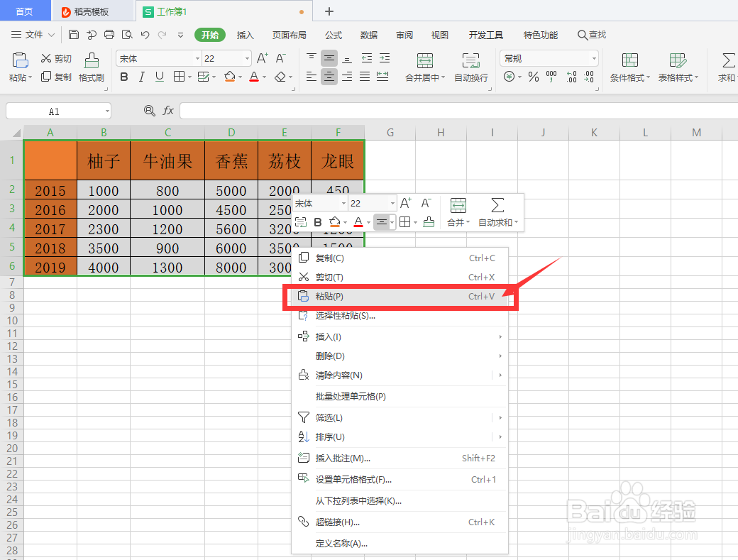Open Table Style (表格样式) dropdown
Image resolution: width=738 pixels, height=560 pixels.
[678, 67]
